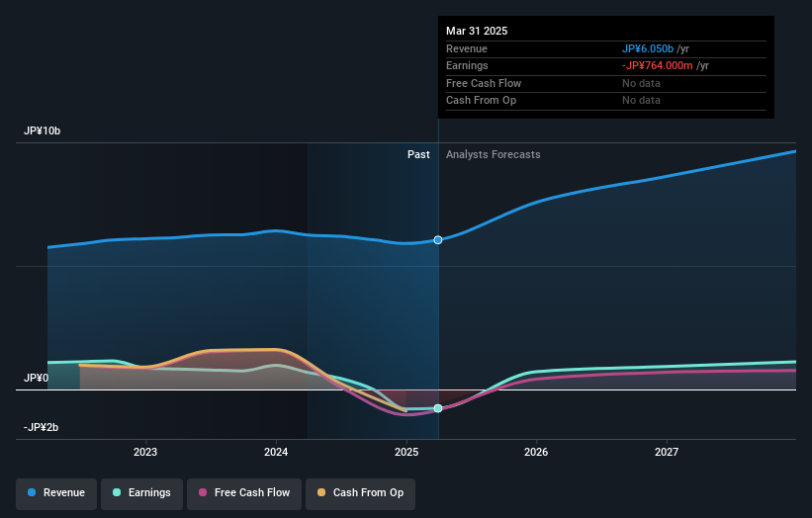Screen dimensions: 812x518
Task: Click the 2027 x-axis label
Action: tap(667, 453)
